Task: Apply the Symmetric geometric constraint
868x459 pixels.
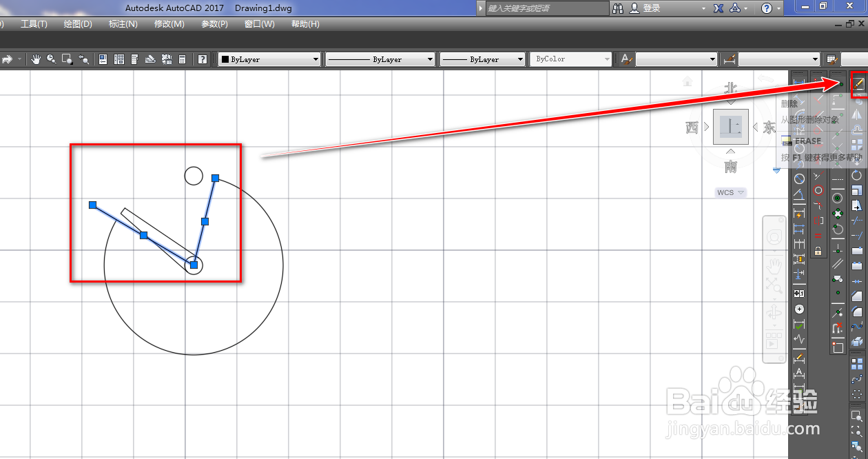Action: [818, 221]
